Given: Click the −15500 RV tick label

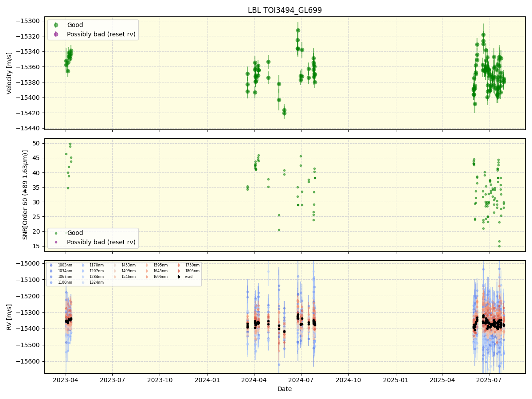Looking at the screenshot, I should (28, 345).
